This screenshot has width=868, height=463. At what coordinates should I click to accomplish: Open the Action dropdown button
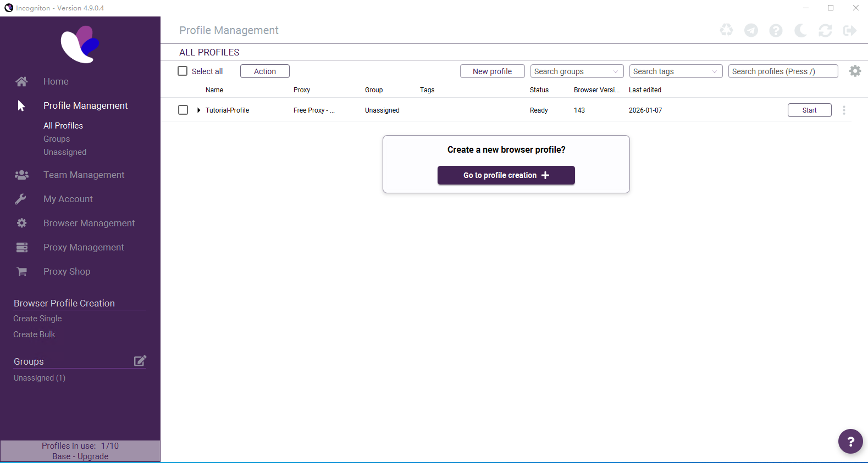coord(265,71)
